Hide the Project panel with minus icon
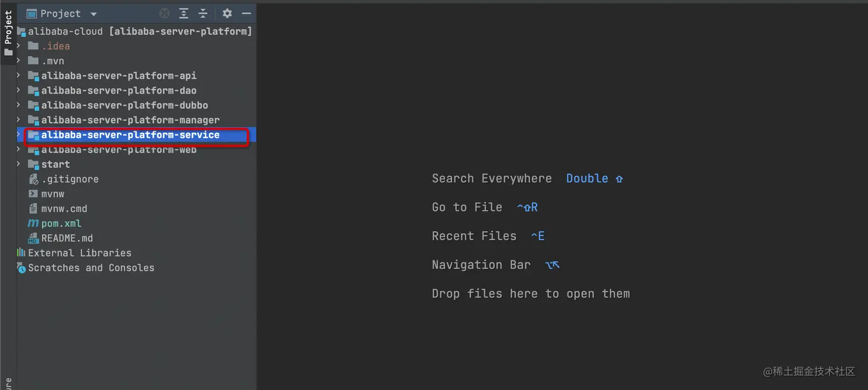The height and width of the screenshot is (390, 868). 246,13
